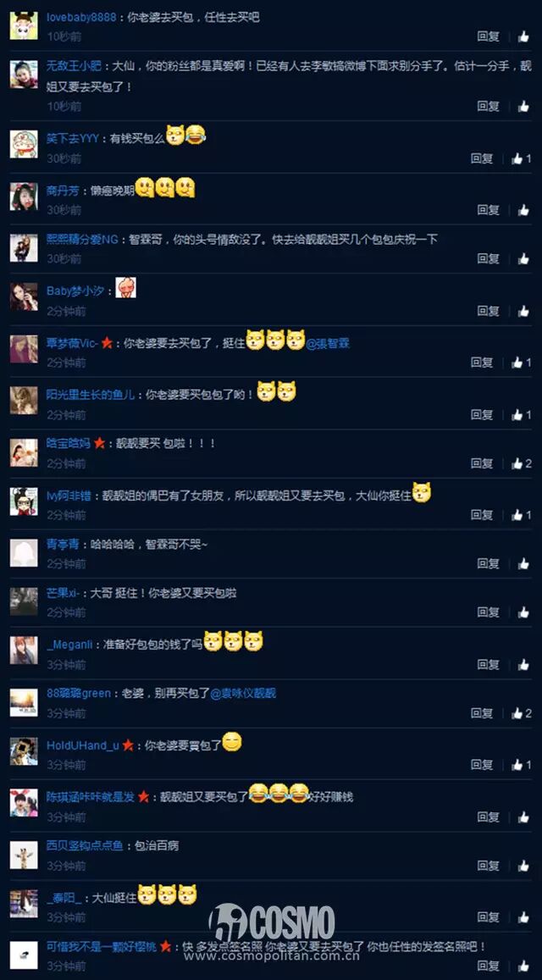Open 熙熙精分爱NG's profile avatar

pos(24,247)
